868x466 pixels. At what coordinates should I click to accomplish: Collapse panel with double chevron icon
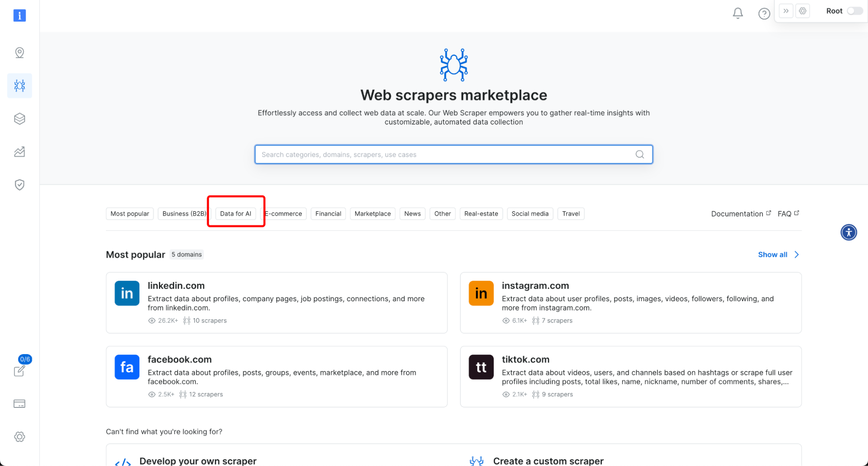[786, 11]
